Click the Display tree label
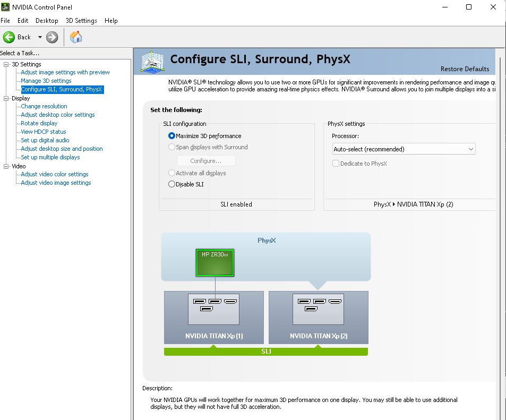This screenshot has width=506, height=420. 21,98
